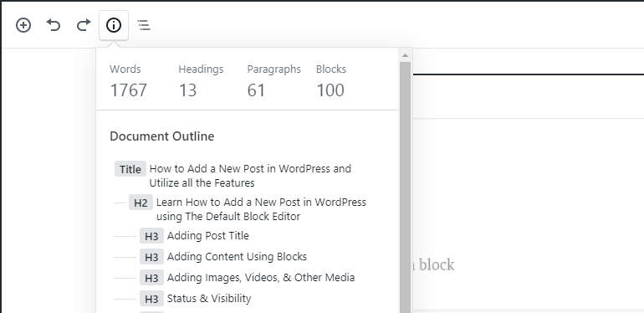Click the Add block plus icon
Image resolution: width=644 pixels, height=313 pixels.
(23, 25)
